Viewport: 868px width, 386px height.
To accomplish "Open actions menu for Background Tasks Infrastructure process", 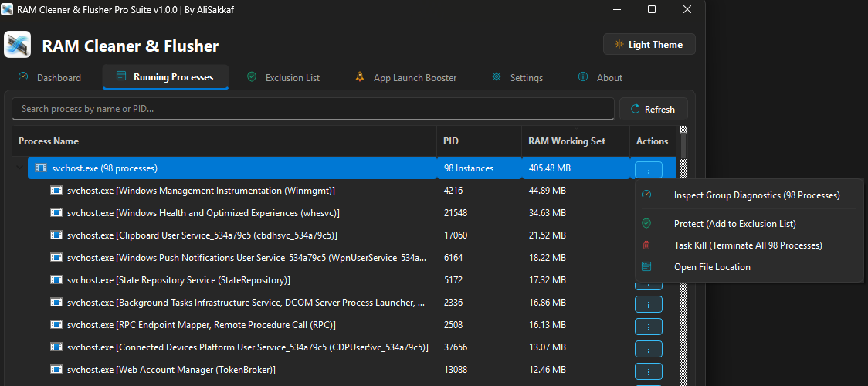I will (x=648, y=304).
